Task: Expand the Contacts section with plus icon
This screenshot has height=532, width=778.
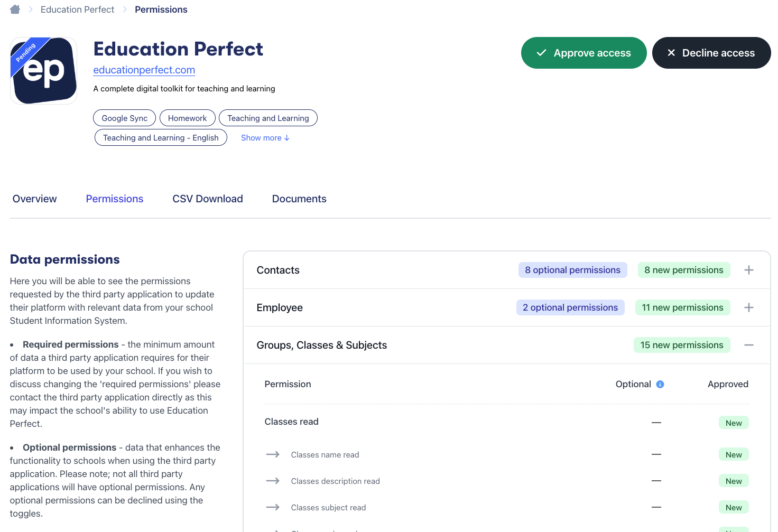Action: (x=749, y=270)
